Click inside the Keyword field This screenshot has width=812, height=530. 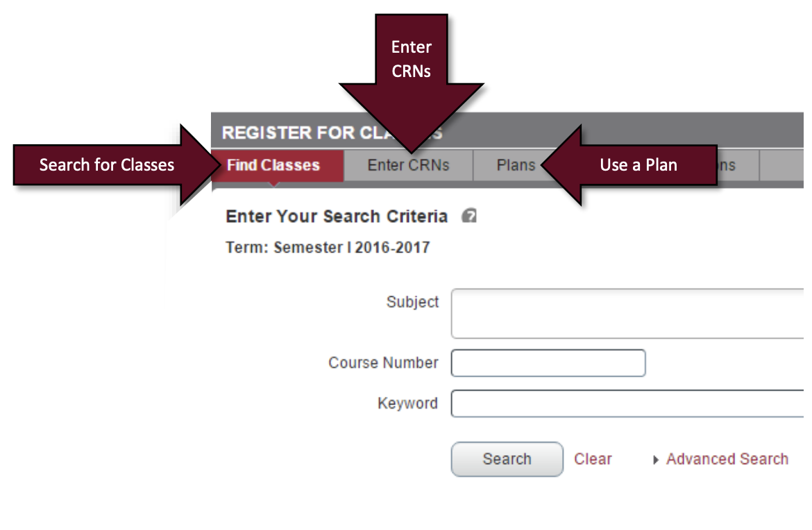pyautogui.click(x=625, y=403)
